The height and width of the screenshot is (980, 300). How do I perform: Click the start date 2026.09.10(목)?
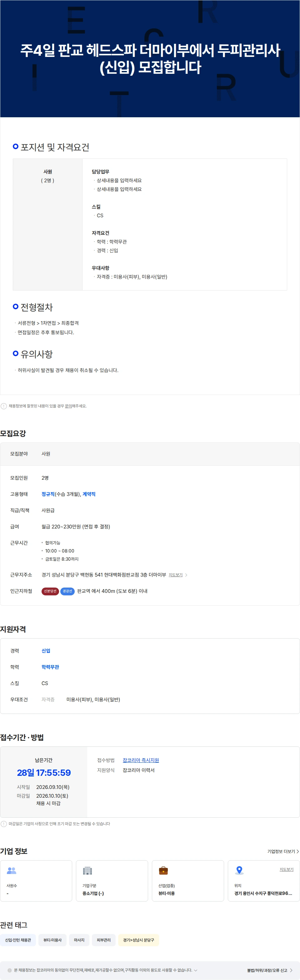tap(53, 787)
